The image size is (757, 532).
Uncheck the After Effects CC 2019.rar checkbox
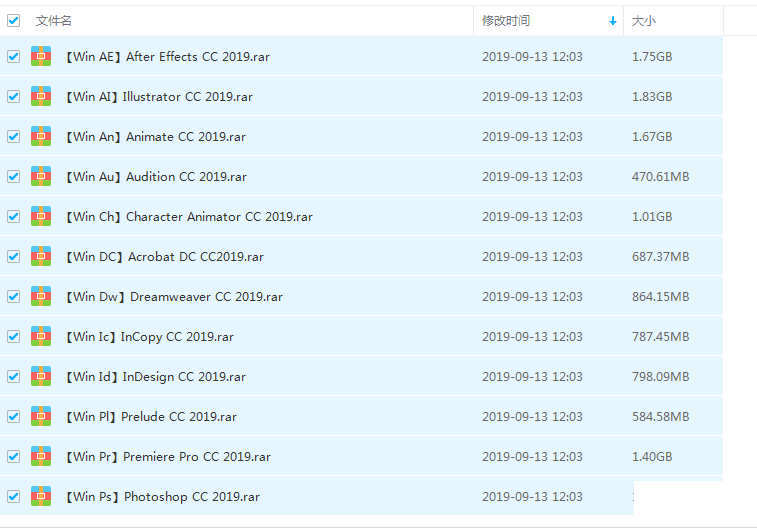point(14,56)
